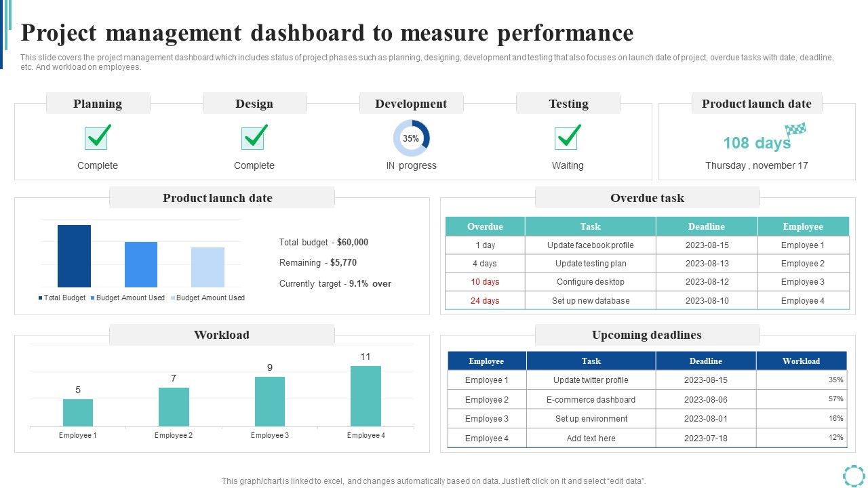Click the Thursday, november 17 date
The image size is (868, 488).
[x=757, y=165]
